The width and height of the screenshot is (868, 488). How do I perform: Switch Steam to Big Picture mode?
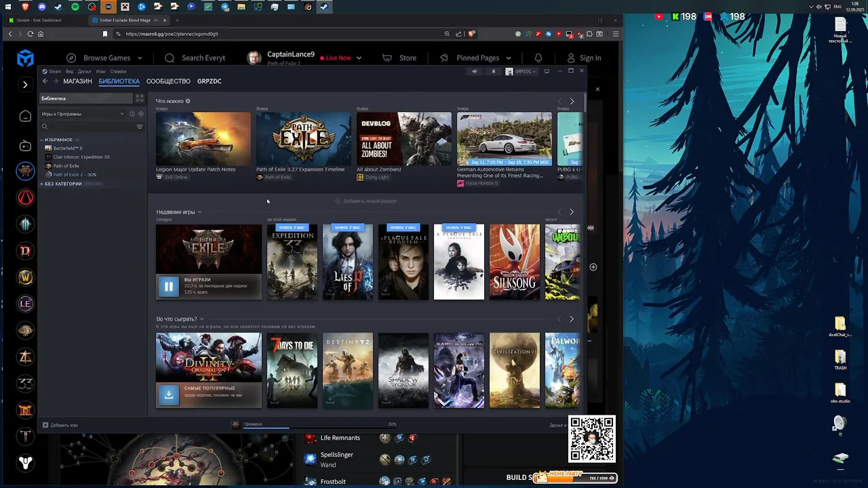click(x=547, y=71)
